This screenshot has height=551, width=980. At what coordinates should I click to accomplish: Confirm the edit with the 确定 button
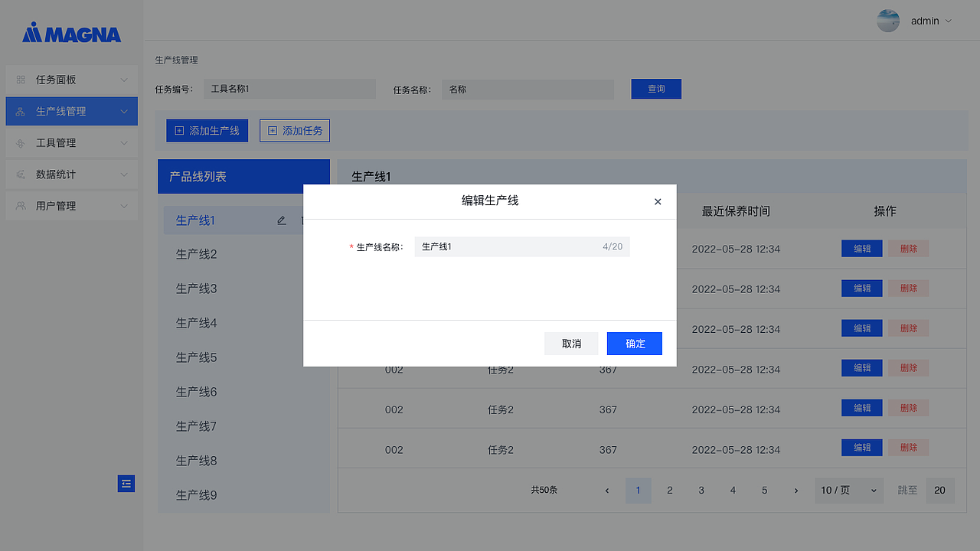pyautogui.click(x=634, y=343)
